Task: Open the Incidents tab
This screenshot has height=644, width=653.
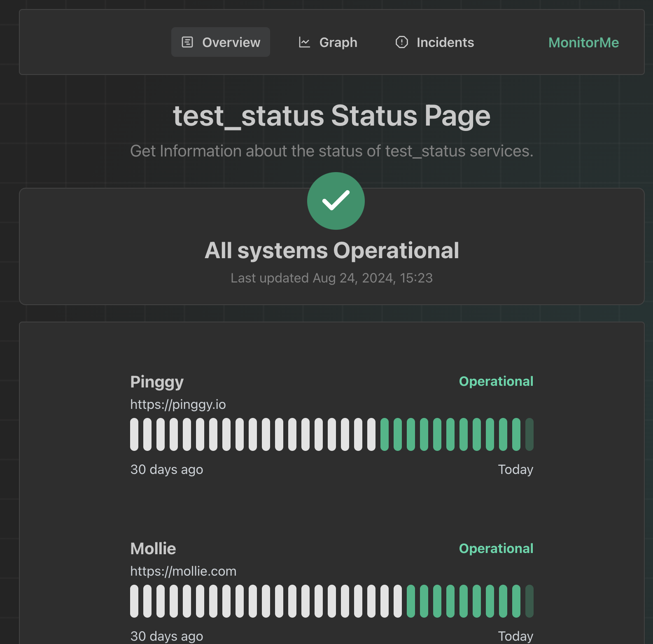Action: 435,42
